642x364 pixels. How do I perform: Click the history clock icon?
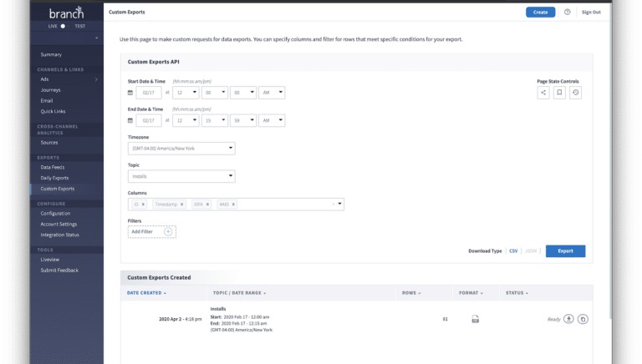point(575,93)
